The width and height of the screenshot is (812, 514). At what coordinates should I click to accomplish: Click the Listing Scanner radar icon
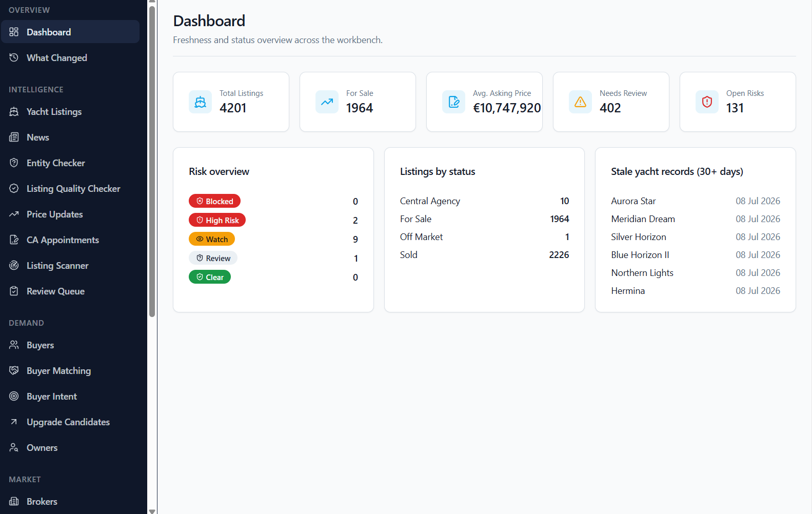14,265
